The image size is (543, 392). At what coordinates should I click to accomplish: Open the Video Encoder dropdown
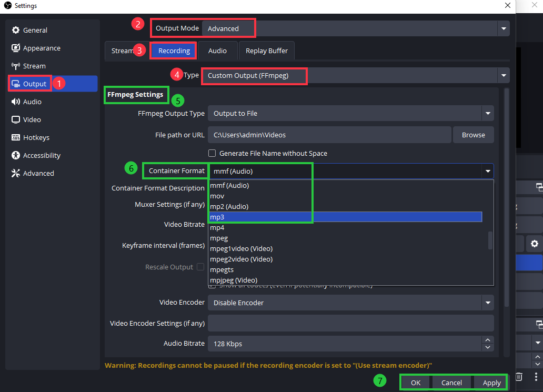(x=351, y=303)
